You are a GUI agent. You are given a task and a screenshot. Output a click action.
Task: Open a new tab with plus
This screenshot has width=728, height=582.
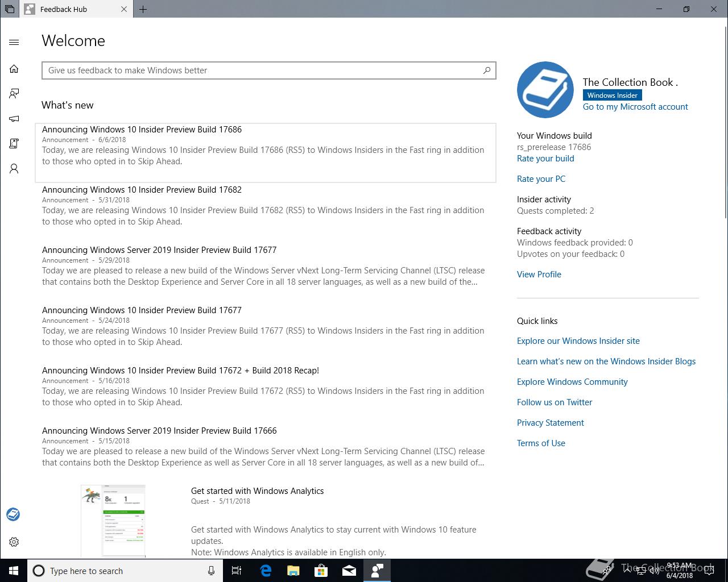(143, 9)
